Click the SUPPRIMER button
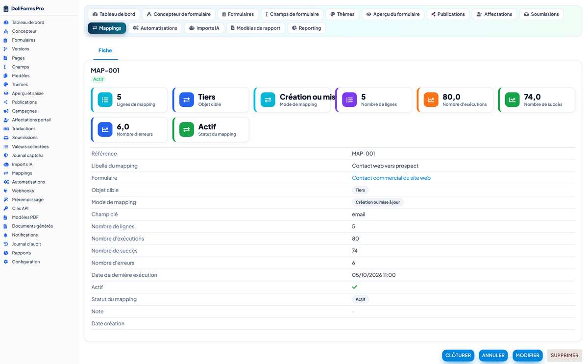 [x=564, y=356]
